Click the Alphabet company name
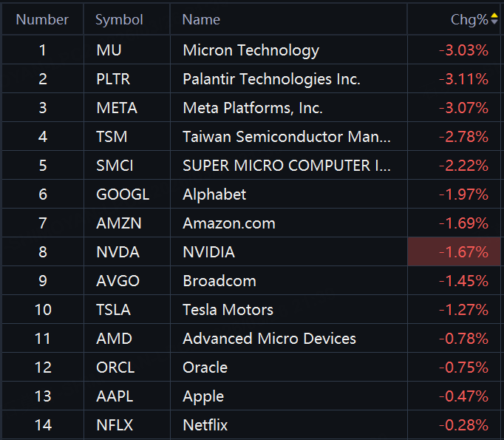This screenshot has width=504, height=440. coord(214,194)
